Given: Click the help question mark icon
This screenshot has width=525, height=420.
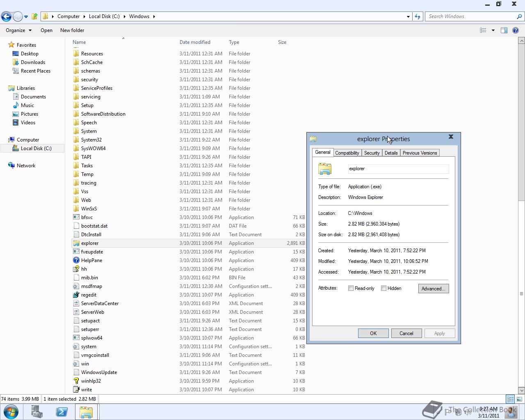Looking at the screenshot, I should point(516,30).
